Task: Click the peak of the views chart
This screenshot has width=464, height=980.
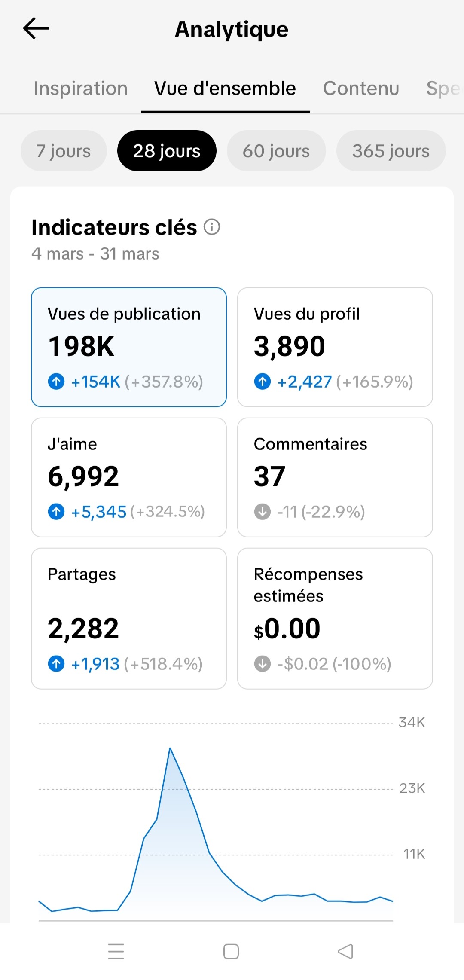Action: click(170, 749)
